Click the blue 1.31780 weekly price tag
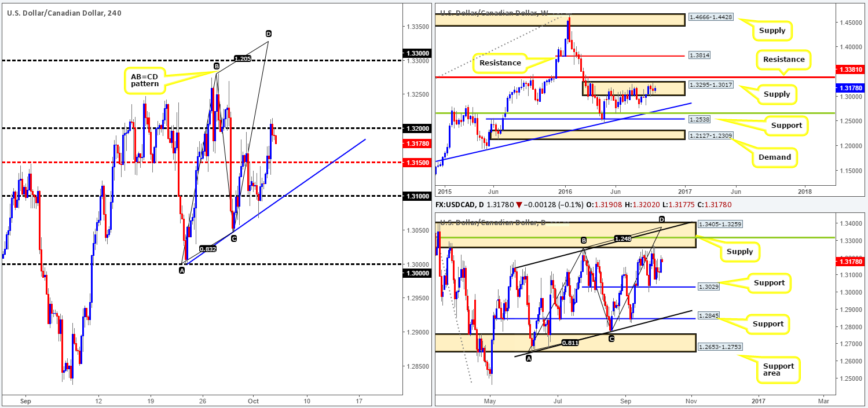This screenshot has width=868, height=408. tap(850, 88)
